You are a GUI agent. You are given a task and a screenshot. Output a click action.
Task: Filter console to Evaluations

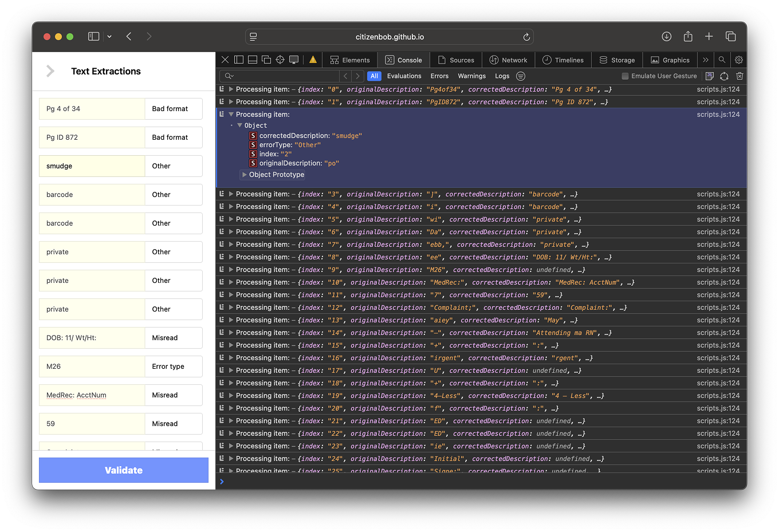[x=404, y=76]
